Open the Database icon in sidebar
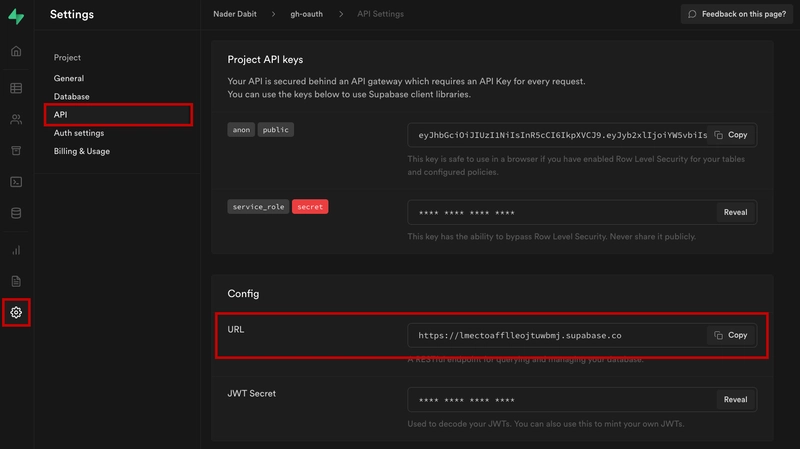Viewport: 800px width, 449px height. click(x=16, y=213)
